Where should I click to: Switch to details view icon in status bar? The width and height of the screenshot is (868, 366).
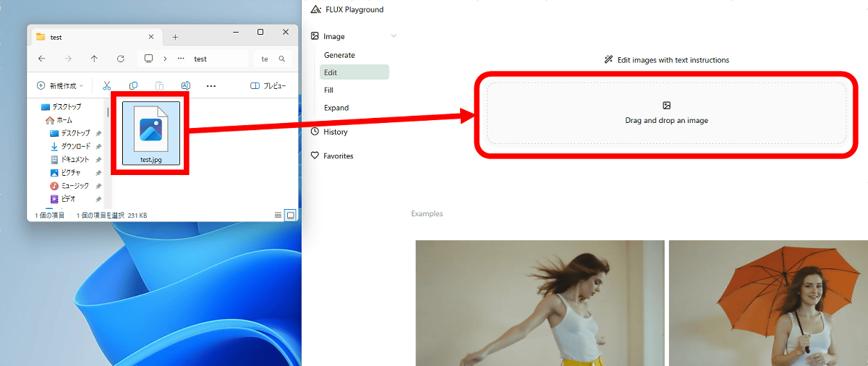click(278, 215)
